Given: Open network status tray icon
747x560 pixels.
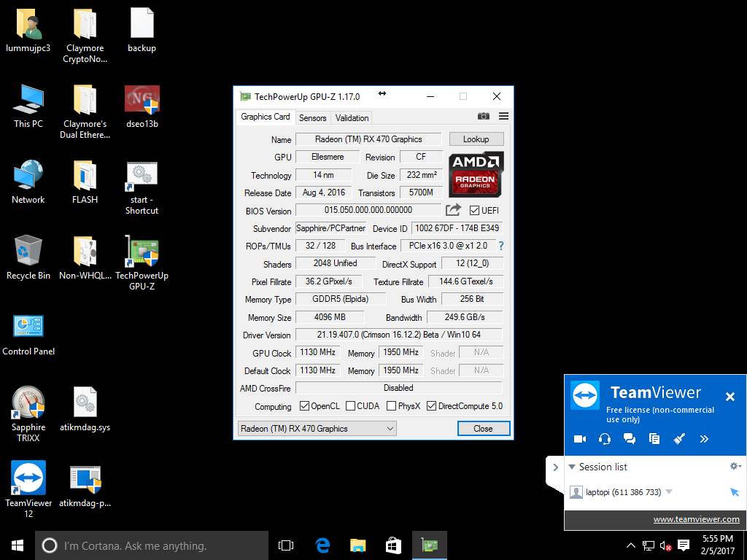Looking at the screenshot, I should click(x=648, y=545).
